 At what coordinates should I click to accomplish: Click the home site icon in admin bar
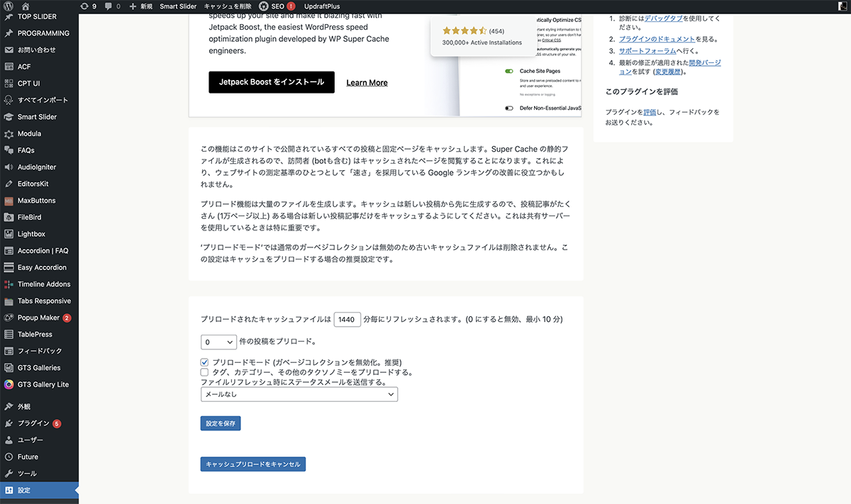click(x=26, y=6)
